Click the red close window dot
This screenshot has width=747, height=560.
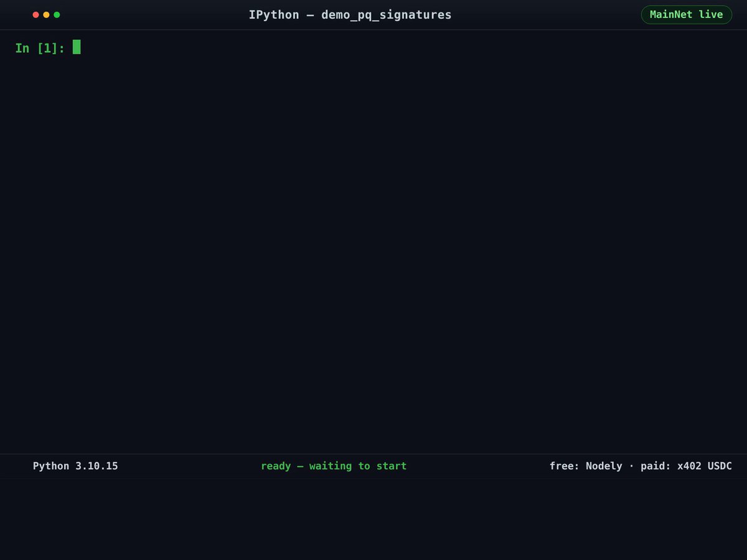(x=35, y=15)
